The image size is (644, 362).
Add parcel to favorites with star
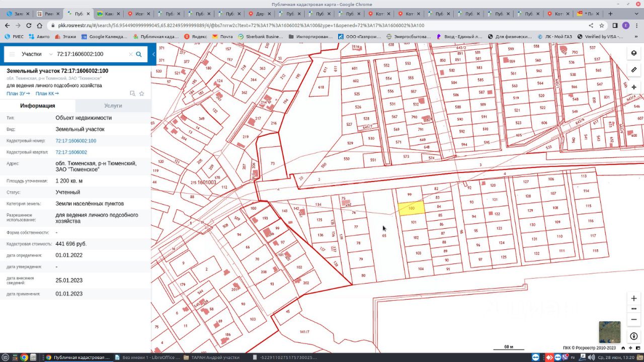(142, 94)
